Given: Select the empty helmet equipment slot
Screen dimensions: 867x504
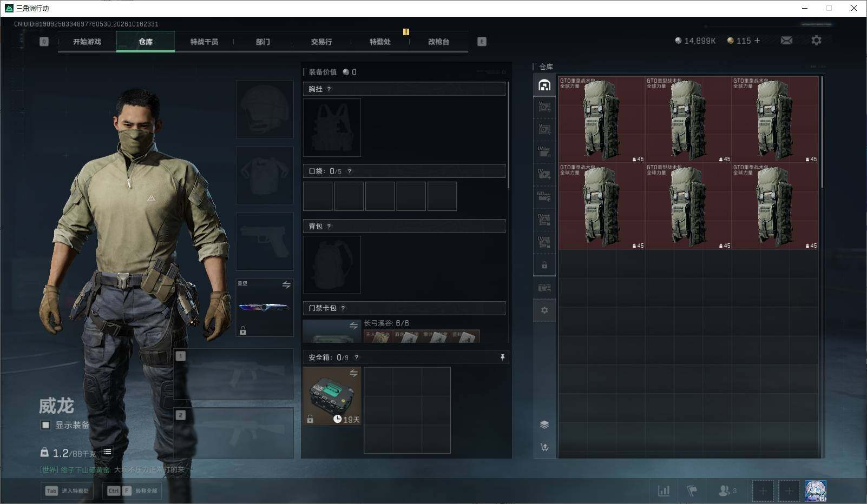Looking at the screenshot, I should pyautogui.click(x=265, y=109).
